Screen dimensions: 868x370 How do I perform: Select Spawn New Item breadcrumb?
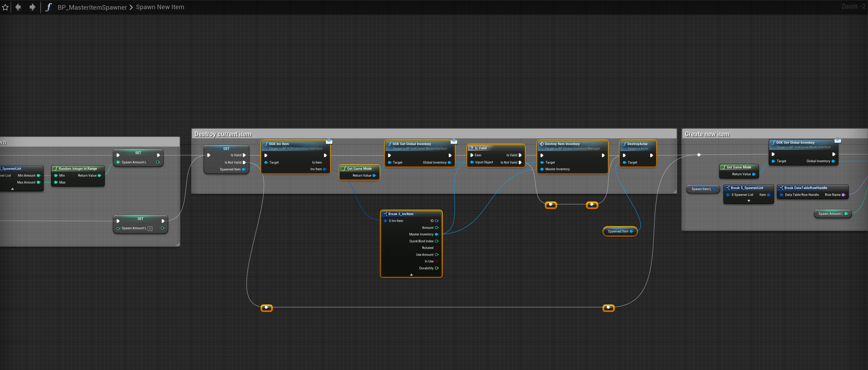pyautogui.click(x=160, y=7)
